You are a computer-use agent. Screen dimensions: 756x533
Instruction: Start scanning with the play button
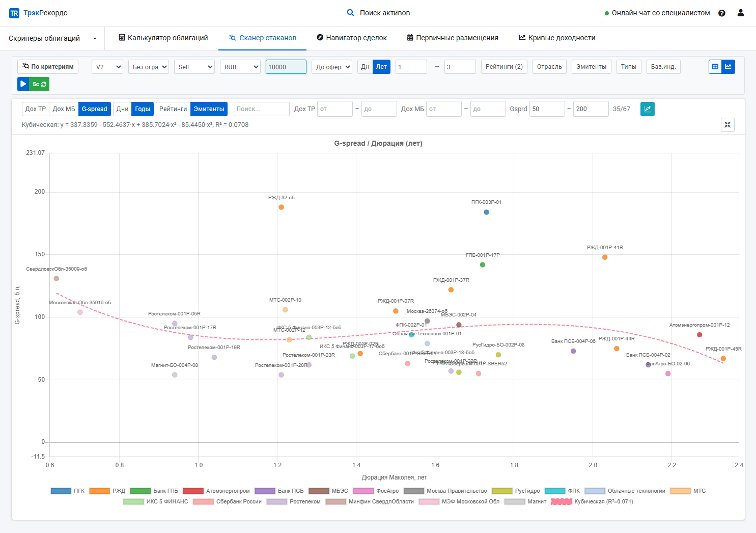tap(23, 84)
